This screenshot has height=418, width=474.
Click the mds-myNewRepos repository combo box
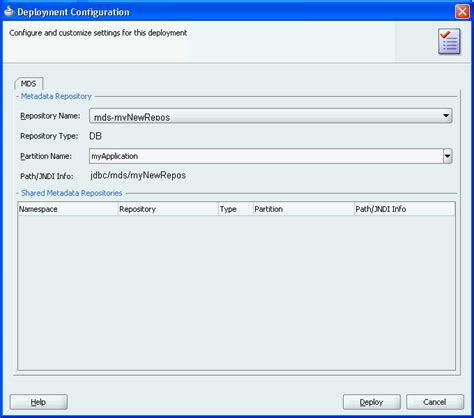click(271, 116)
